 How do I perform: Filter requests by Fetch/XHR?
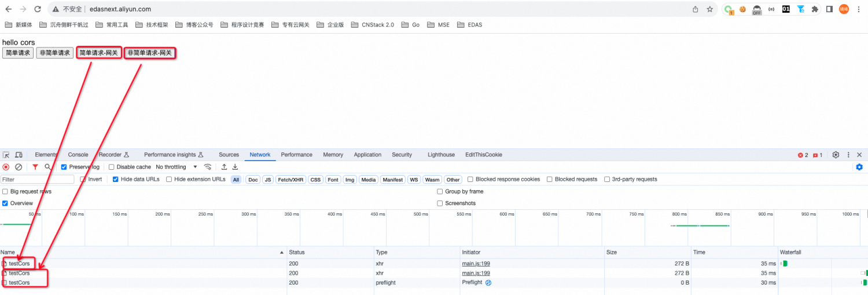point(290,180)
